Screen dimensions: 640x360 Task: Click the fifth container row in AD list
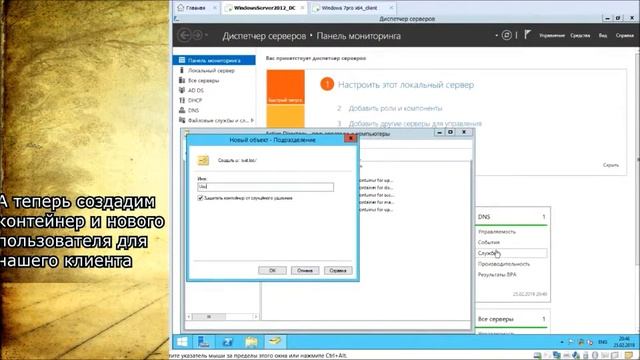tap(376, 209)
